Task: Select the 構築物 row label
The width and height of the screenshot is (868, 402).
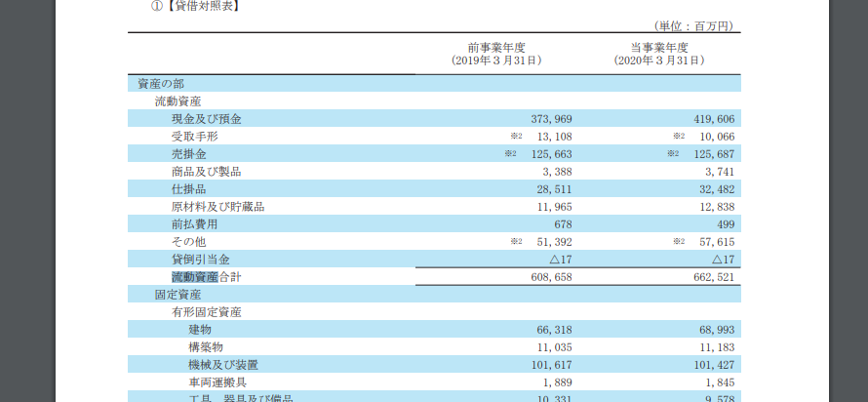Action: [206, 347]
